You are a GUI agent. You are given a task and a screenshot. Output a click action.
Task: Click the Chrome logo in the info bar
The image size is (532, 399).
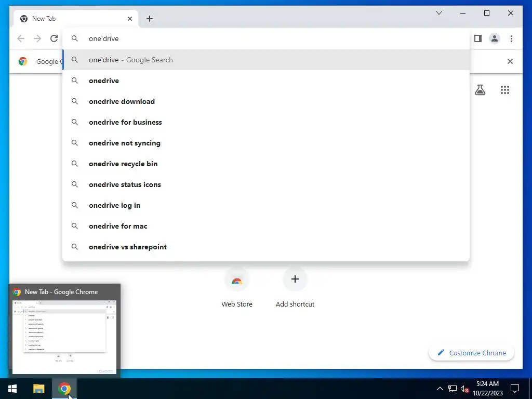coord(23,61)
